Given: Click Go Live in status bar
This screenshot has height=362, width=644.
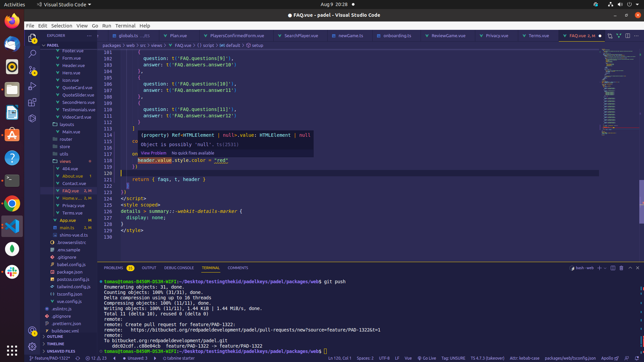Looking at the screenshot, I should tap(427, 358).
